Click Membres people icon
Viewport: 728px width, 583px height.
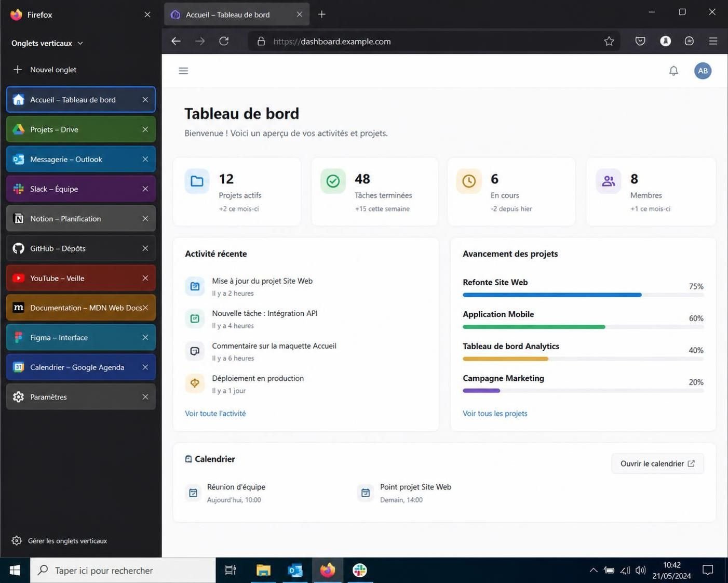pyautogui.click(x=608, y=181)
